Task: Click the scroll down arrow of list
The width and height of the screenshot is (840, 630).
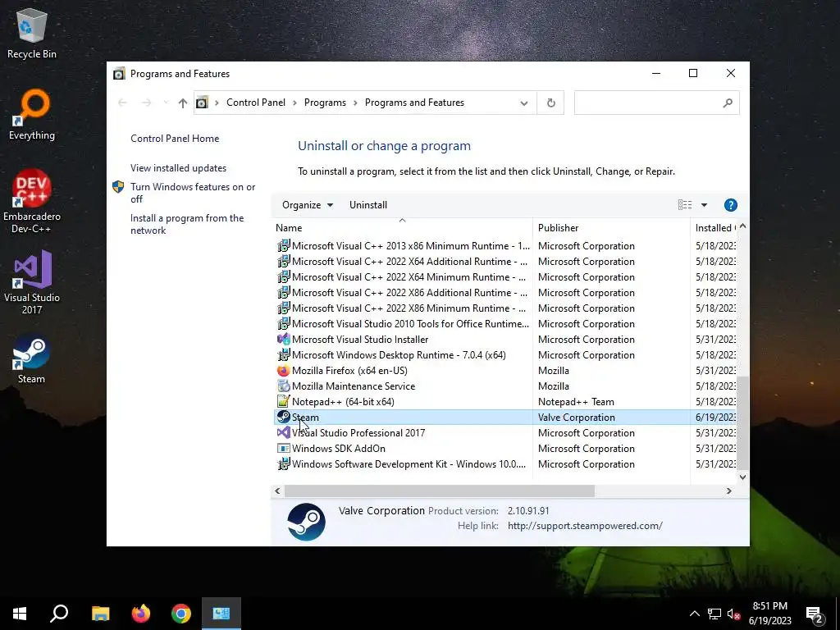Action: [x=742, y=477]
